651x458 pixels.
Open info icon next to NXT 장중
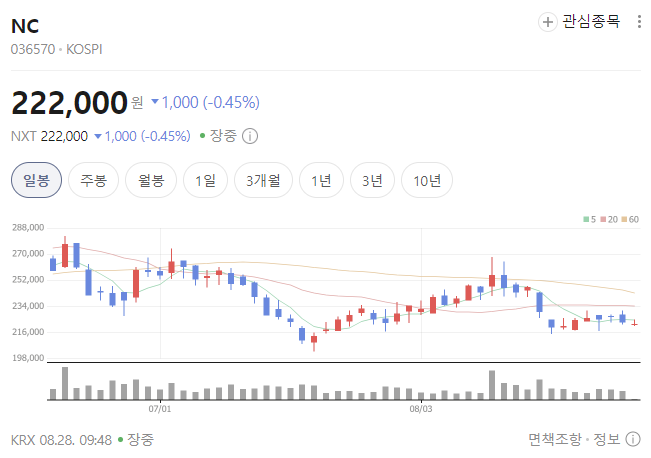point(250,136)
